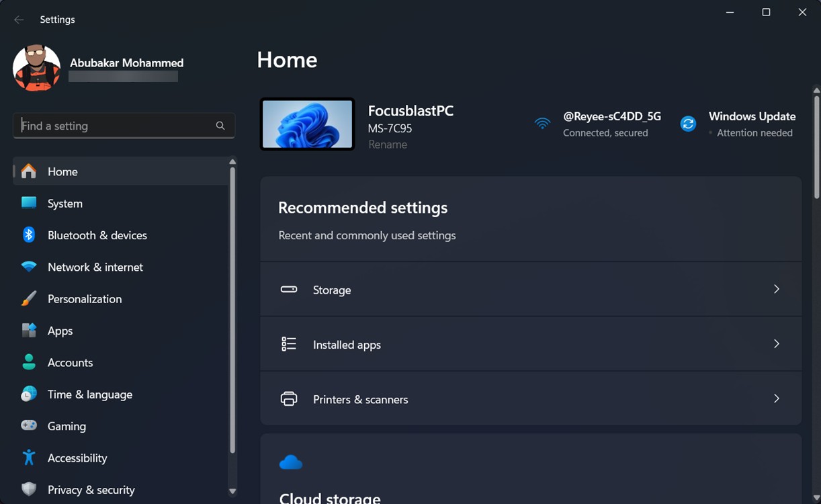Click the search magnifier icon
Viewport: 821px width, 504px height.
(x=220, y=126)
